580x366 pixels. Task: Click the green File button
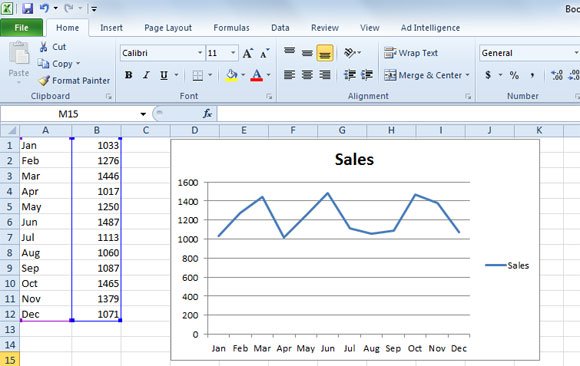coord(21,28)
